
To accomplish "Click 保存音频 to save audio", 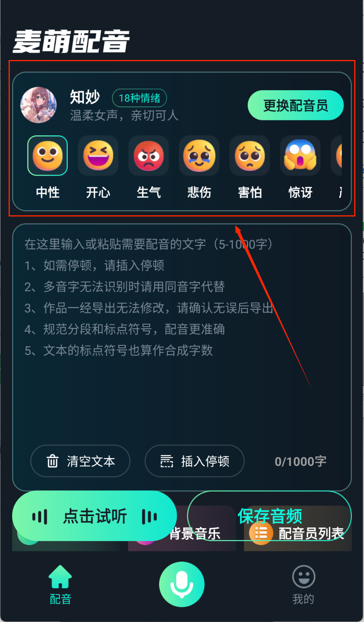I will (x=270, y=516).
